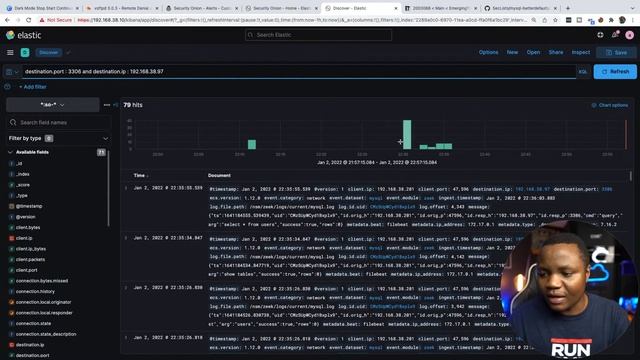Image resolution: width=640 pixels, height=360 pixels.
Task: Sort by the Time column header
Action: tap(141, 176)
